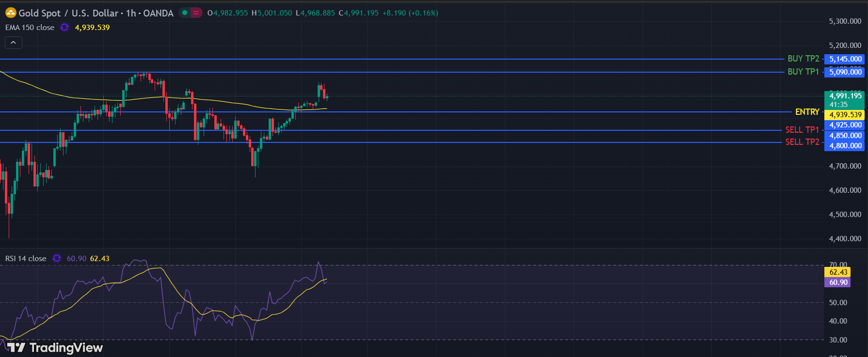The height and width of the screenshot is (357, 868).
Task: Click the BUY TP1 line label
Action: pos(803,72)
